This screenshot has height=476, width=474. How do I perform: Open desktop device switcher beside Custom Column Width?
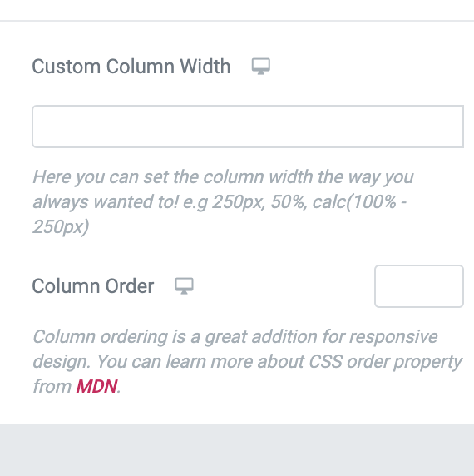click(x=261, y=67)
